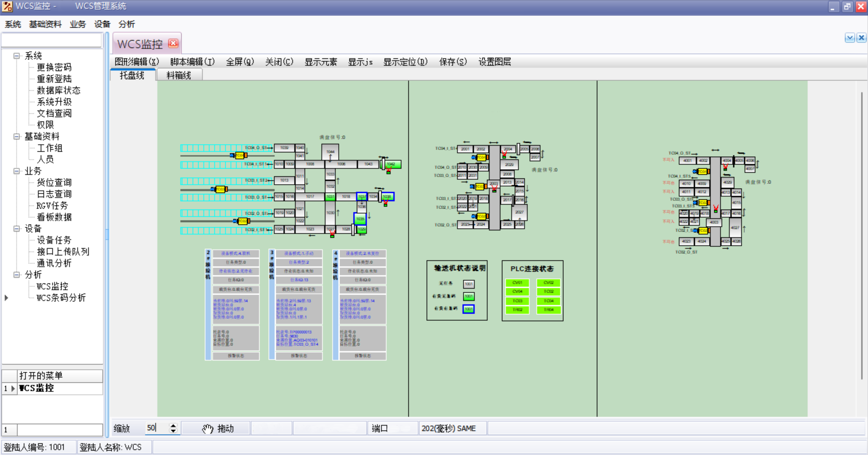
Task: Switch to the 料箱线 tab
Action: [x=179, y=75]
